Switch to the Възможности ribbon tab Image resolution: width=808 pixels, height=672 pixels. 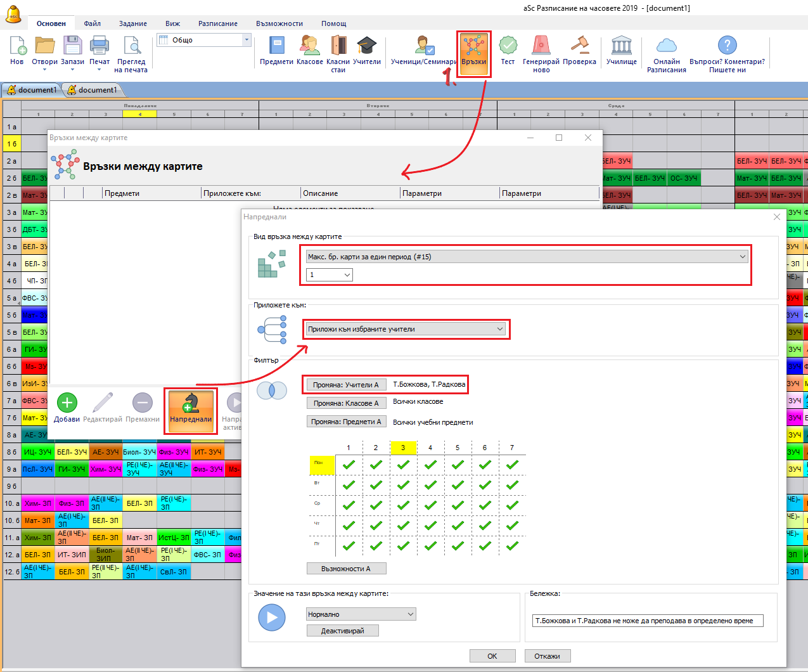[x=279, y=23]
